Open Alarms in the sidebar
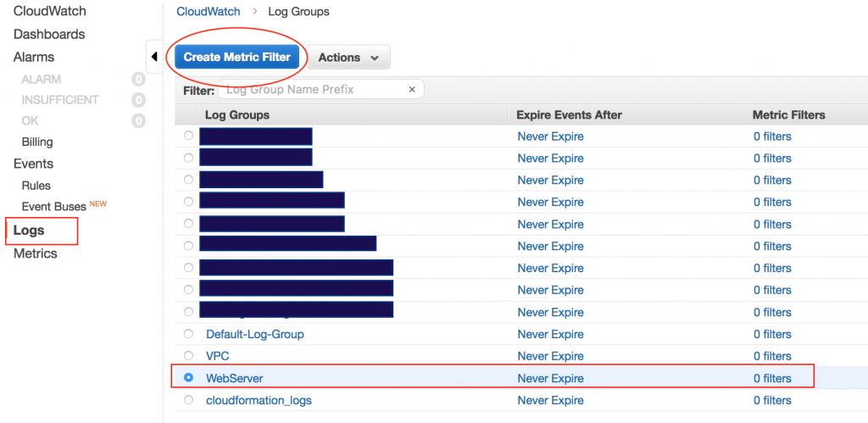The height and width of the screenshot is (423, 868). pos(34,57)
